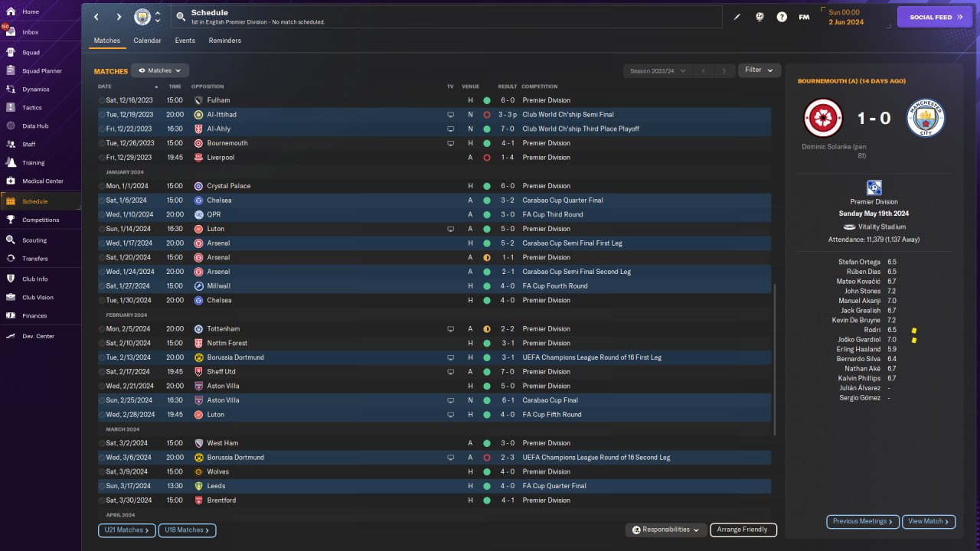
Task: Click the FM logo menu
Action: 804,17
